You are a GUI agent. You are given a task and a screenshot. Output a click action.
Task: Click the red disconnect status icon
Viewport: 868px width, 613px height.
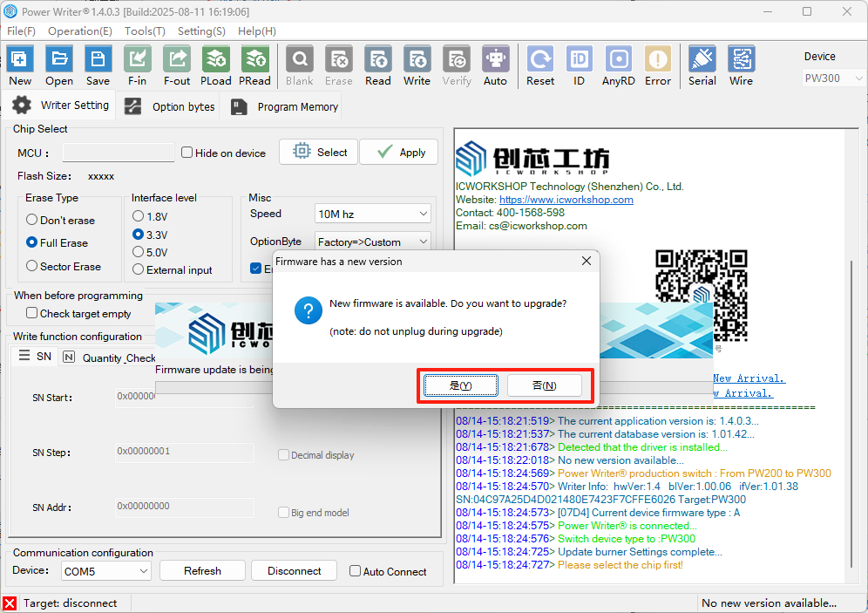[x=10, y=603]
